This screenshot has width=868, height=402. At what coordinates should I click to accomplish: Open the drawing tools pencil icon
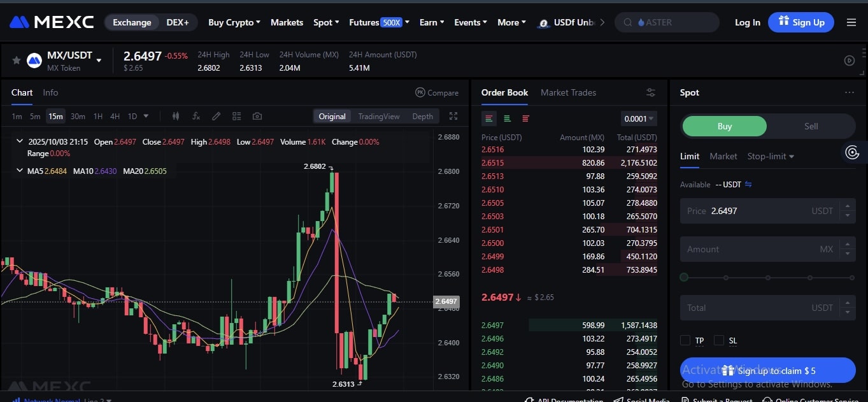click(216, 116)
